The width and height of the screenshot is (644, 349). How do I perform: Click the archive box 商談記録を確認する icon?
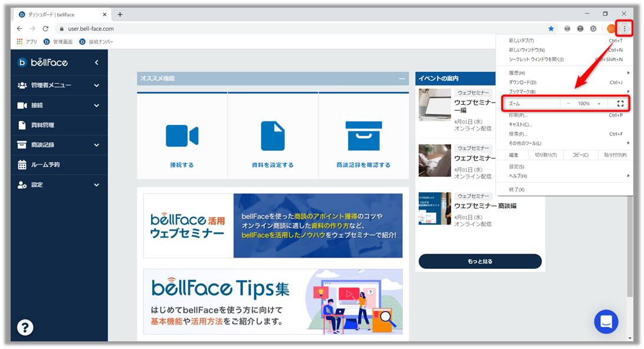[363, 136]
